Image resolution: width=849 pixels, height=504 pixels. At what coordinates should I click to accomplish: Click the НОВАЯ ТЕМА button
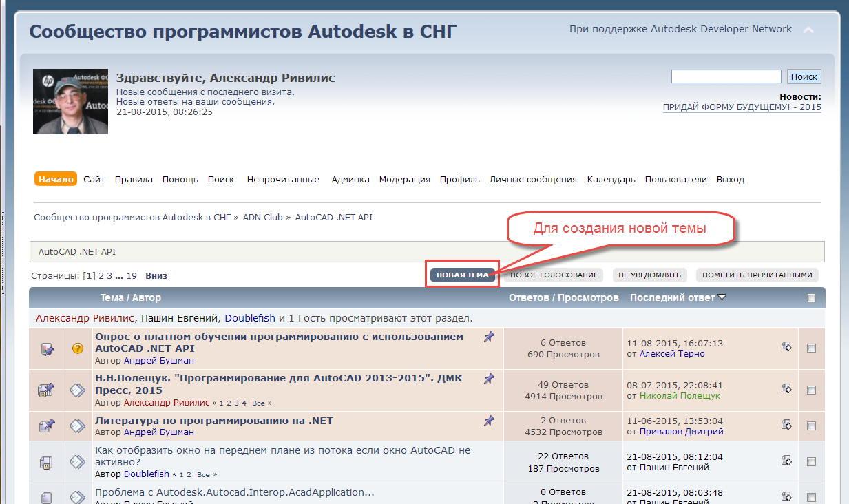(x=463, y=275)
